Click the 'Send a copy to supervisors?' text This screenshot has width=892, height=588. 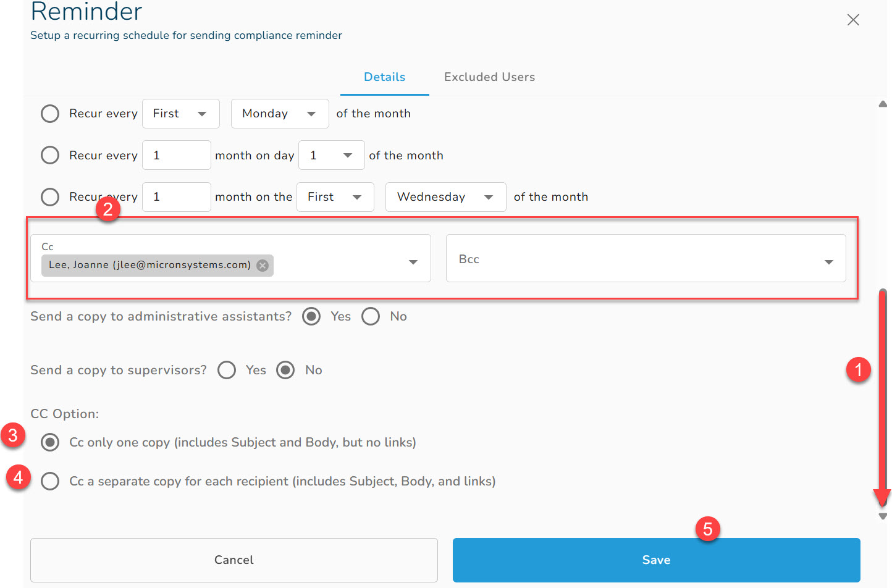[x=119, y=370]
